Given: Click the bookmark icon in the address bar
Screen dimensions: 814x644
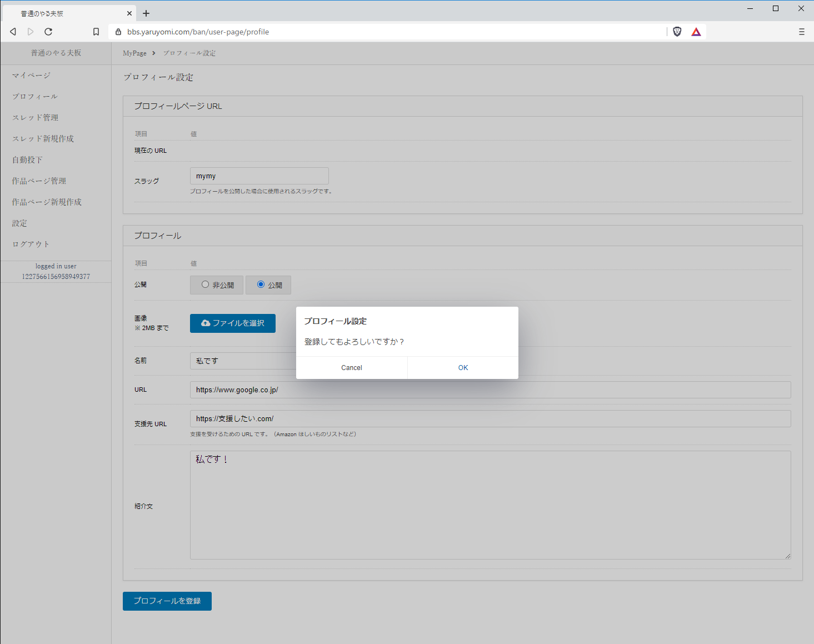Looking at the screenshot, I should coord(96,32).
